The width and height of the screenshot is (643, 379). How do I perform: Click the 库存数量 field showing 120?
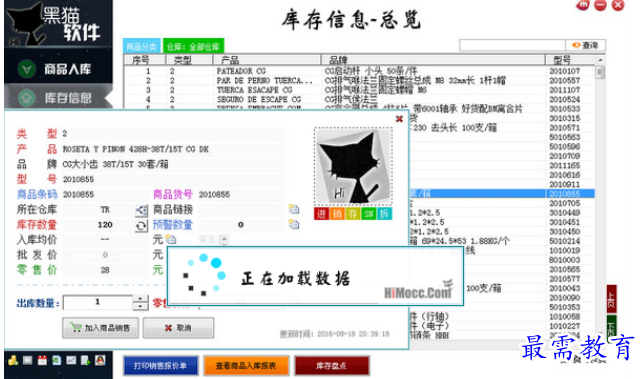point(98,225)
